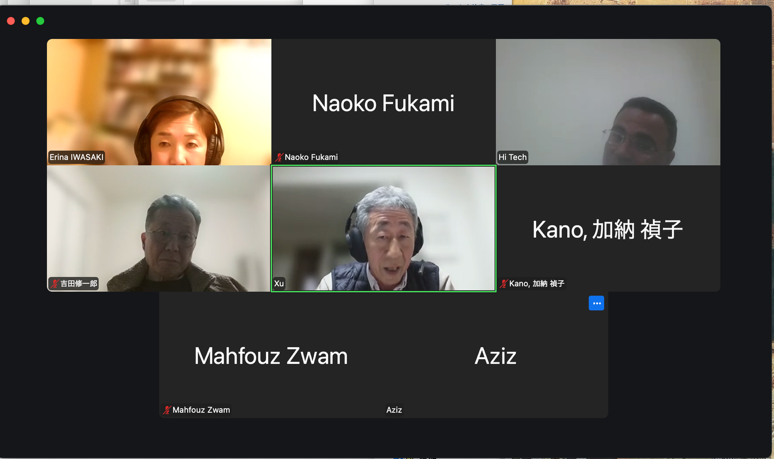Select Erina IWASAKI's video tile
Screen dimensions: 774x459
point(159,102)
